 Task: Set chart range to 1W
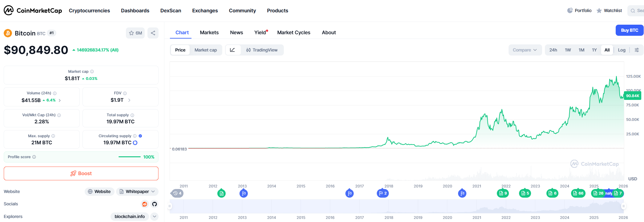coord(568,50)
